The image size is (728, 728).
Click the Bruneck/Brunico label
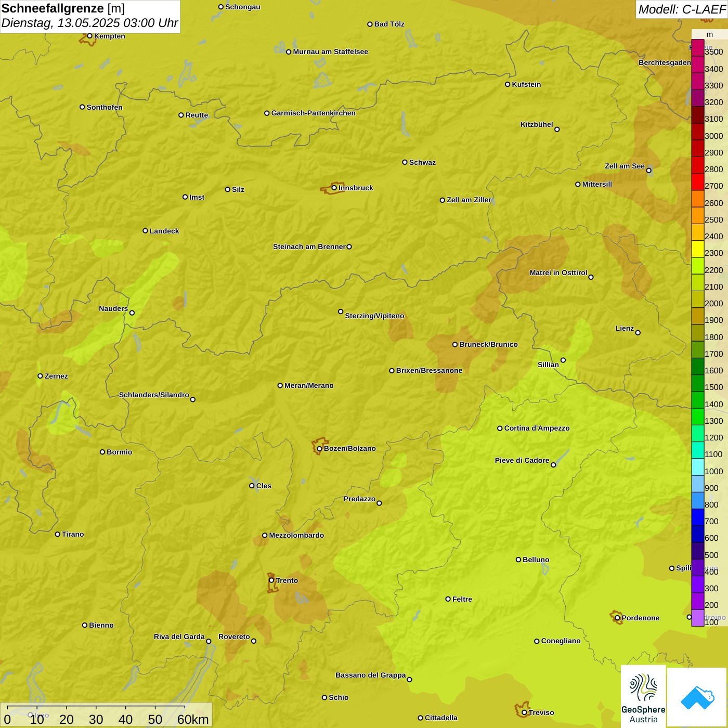pos(488,344)
